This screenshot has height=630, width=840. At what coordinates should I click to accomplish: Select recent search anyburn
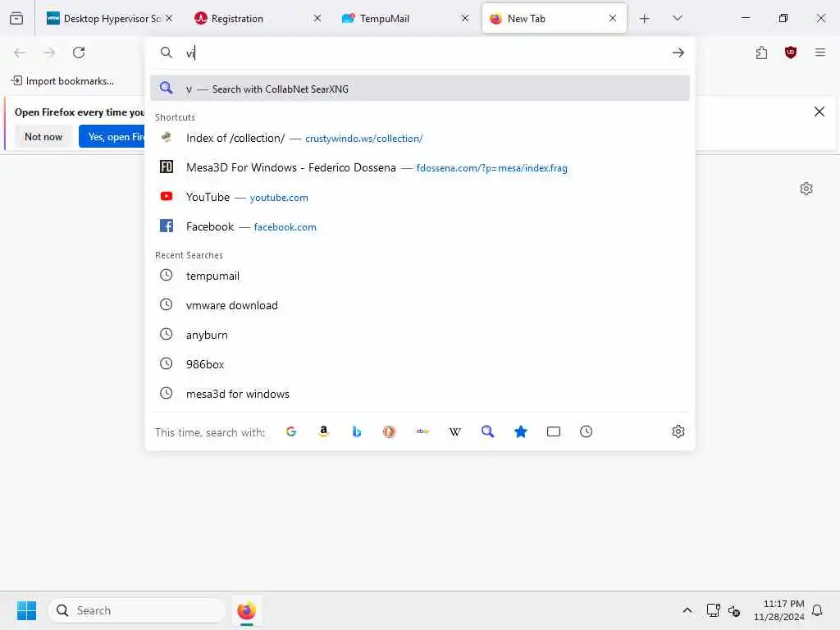pyautogui.click(x=420, y=335)
